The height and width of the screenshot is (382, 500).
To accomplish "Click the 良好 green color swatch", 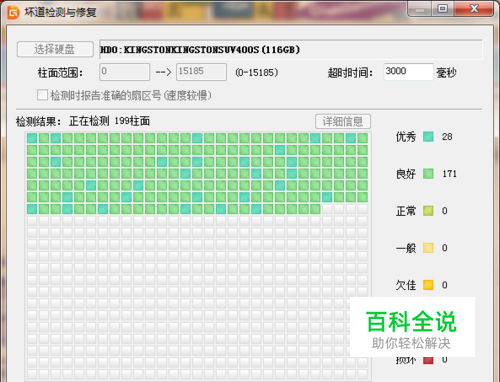I will pyautogui.click(x=428, y=174).
